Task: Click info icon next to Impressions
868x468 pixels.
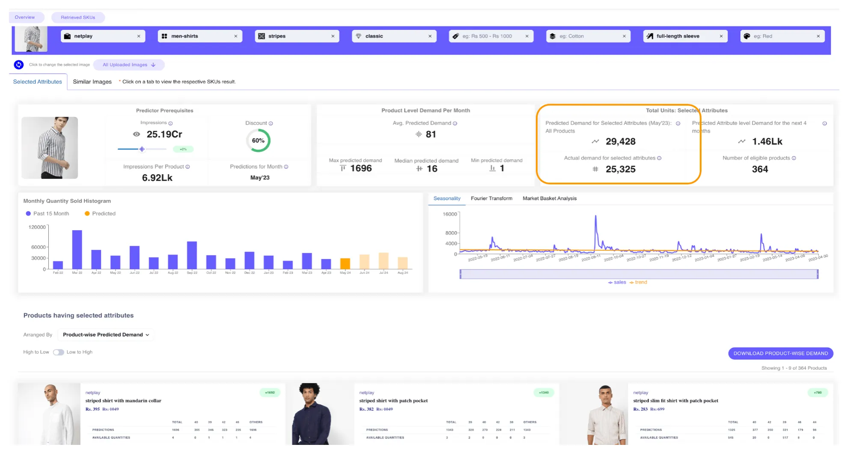Action: click(x=170, y=123)
